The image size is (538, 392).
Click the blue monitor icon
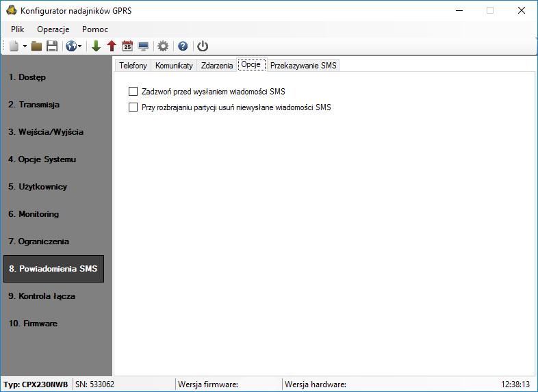[x=143, y=46]
